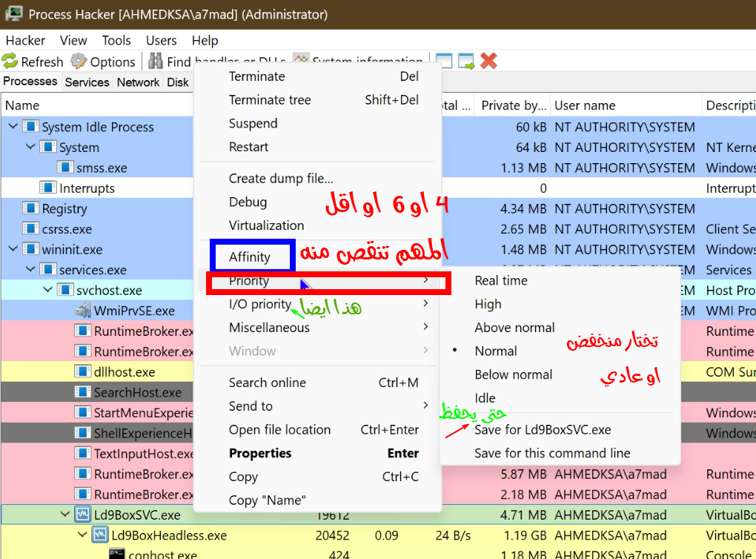Collapse the Ld9BoxSVC.exe tree node
The height and width of the screenshot is (559, 756).
tap(65, 515)
